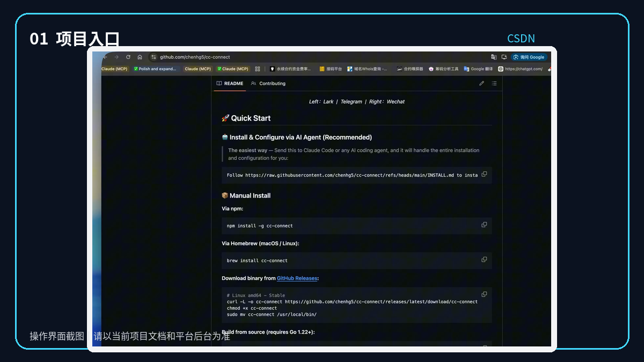Click the browser forward arrow
Viewport: 644px width, 362px height.
(116, 57)
